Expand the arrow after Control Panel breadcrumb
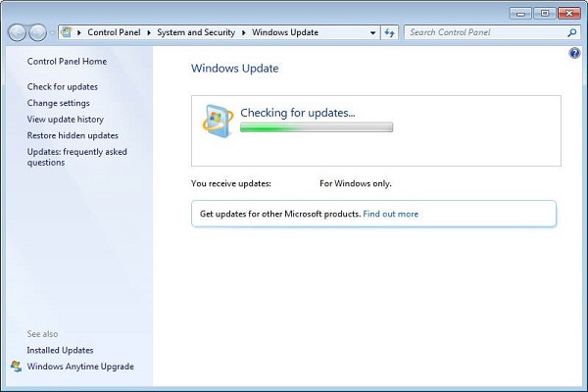Screen dimensions: 588x392 (x=149, y=32)
